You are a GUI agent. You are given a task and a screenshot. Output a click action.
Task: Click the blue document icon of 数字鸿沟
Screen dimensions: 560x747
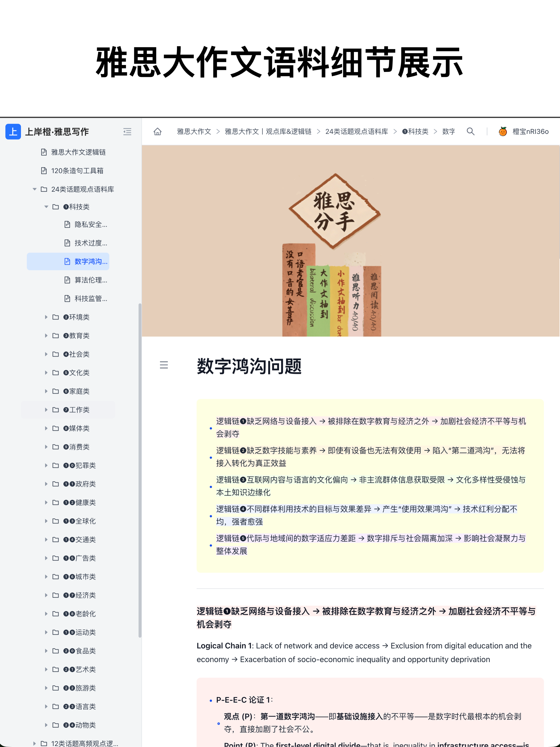tap(67, 261)
